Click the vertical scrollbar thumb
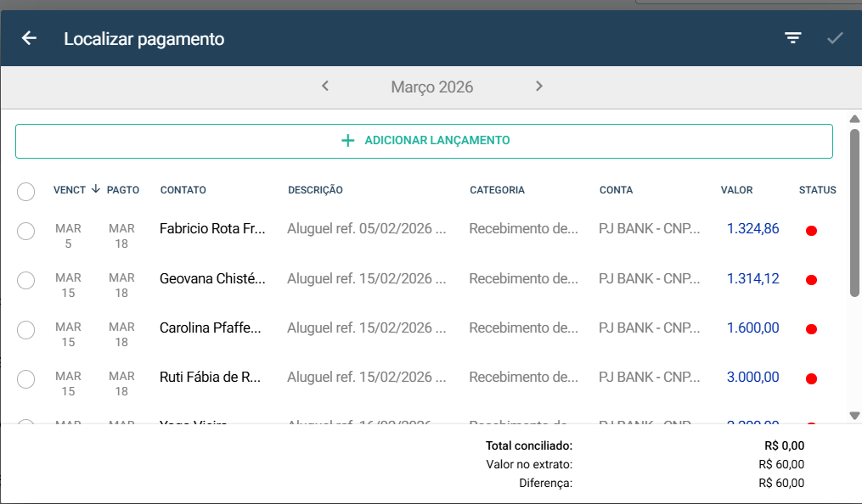 pos(854,213)
